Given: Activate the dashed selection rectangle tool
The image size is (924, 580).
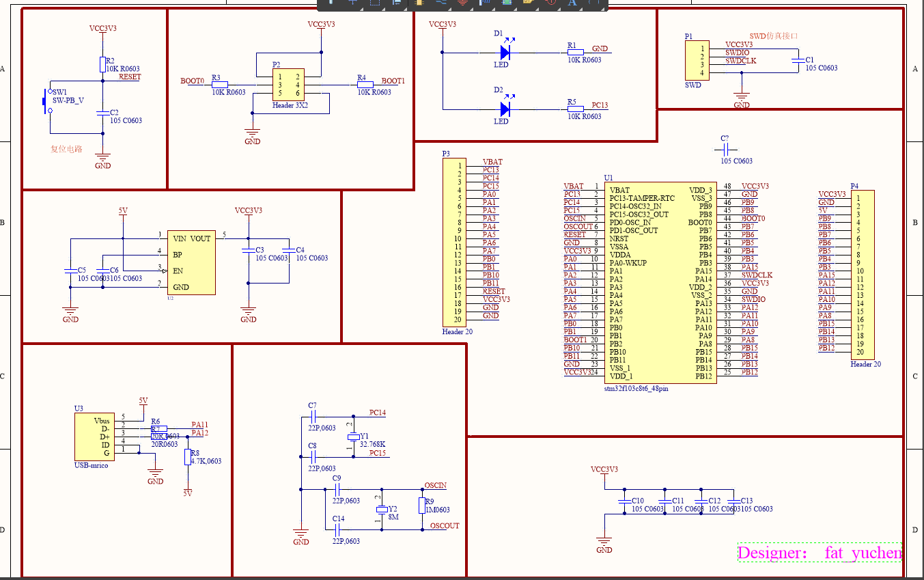Looking at the screenshot, I should pyautogui.click(x=375, y=3).
